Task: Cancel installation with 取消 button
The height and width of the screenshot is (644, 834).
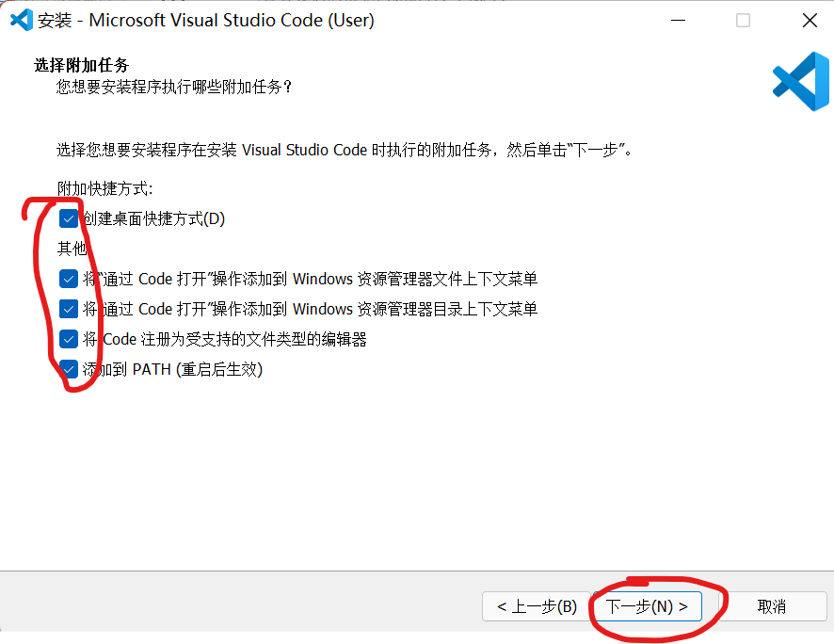Action: pos(771,606)
